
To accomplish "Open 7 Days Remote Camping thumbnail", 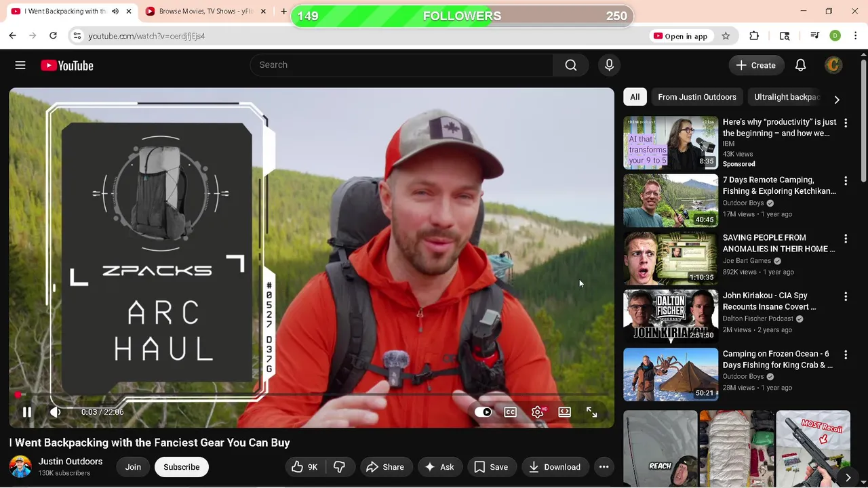I will click(x=671, y=201).
